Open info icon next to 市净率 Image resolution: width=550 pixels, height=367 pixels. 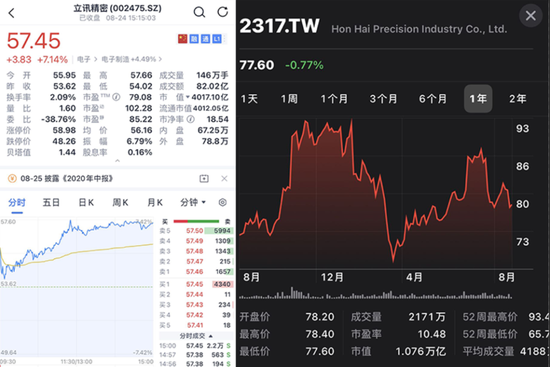coord(190,119)
